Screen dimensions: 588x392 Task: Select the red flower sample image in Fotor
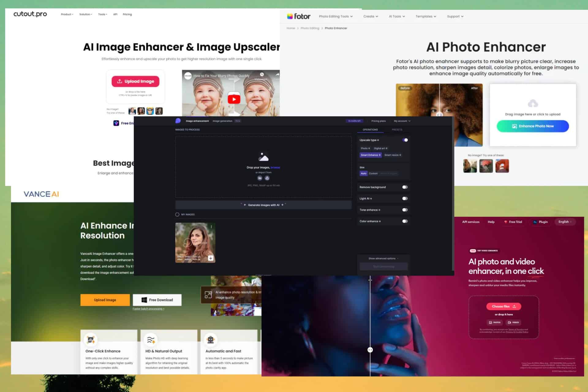pyautogui.click(x=486, y=166)
